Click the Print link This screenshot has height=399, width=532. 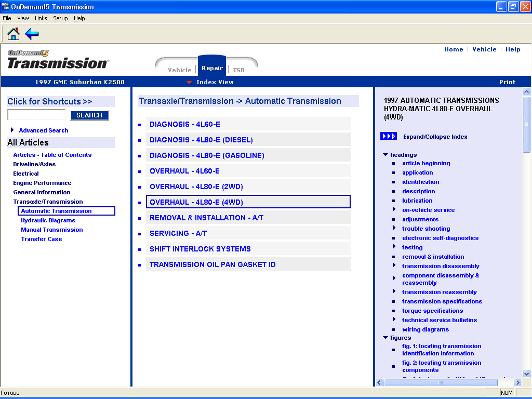[x=507, y=82]
